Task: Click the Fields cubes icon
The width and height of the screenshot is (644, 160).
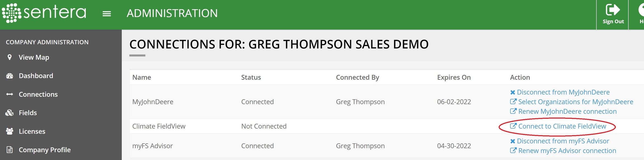Action: [10, 113]
